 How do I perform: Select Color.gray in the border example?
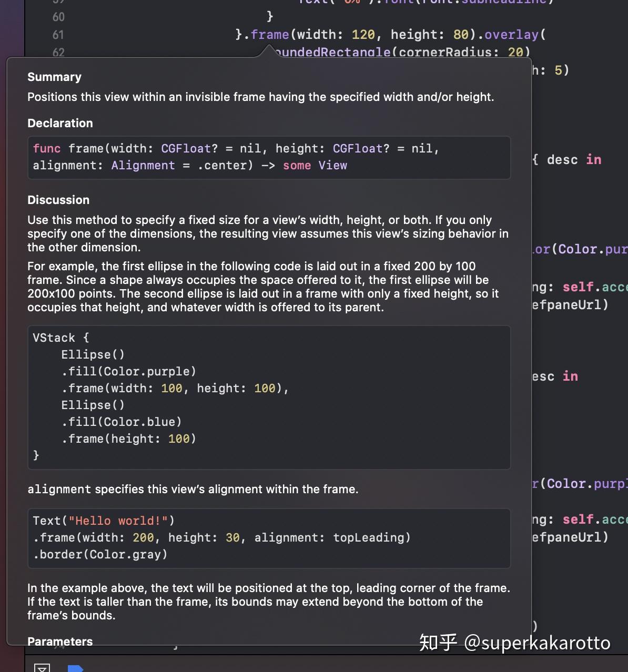pyautogui.click(x=126, y=554)
